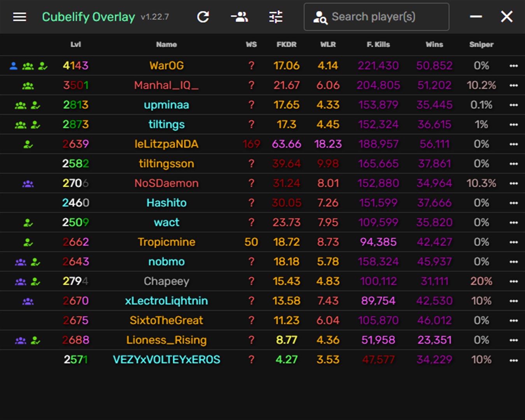The width and height of the screenshot is (525, 420).
Task: Open more options for WarOG
Action: tap(513, 66)
